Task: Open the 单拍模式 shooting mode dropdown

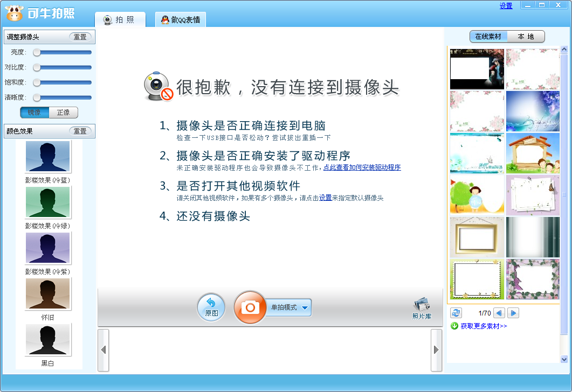Action: coord(290,307)
